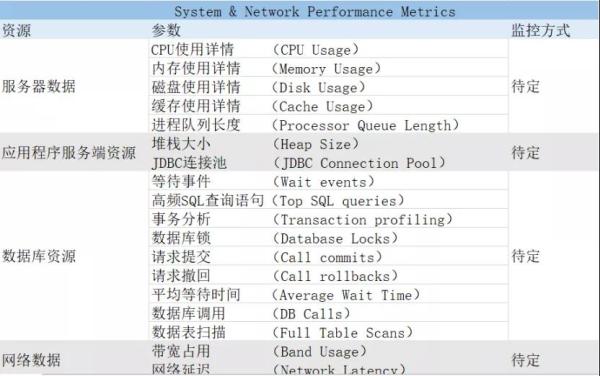Click the 监控方式 column header
Viewport: 600px width, 376px height.
pos(541,31)
